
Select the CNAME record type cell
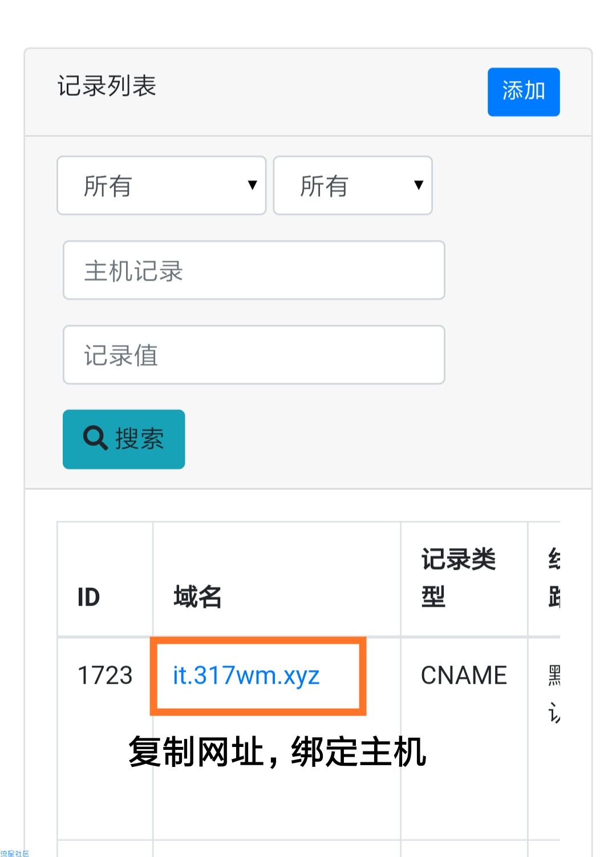[x=464, y=675]
